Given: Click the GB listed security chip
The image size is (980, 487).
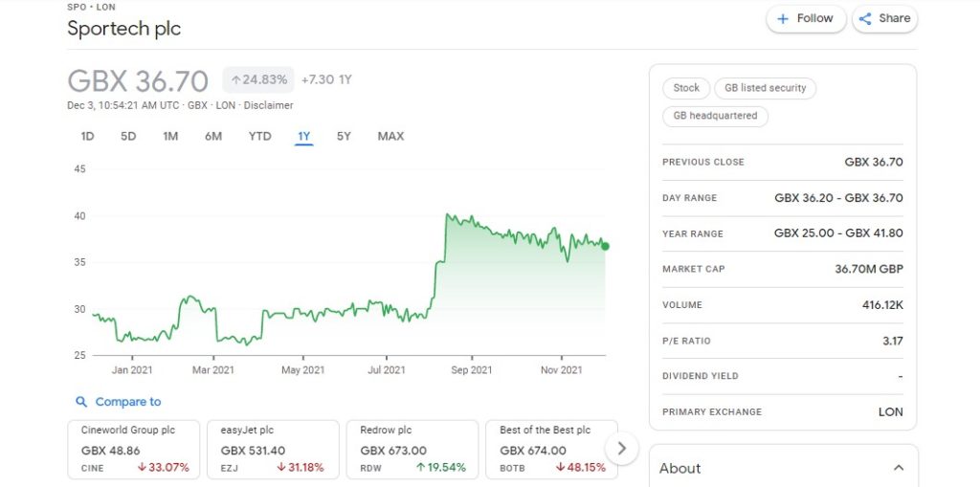Looking at the screenshot, I should coord(765,88).
